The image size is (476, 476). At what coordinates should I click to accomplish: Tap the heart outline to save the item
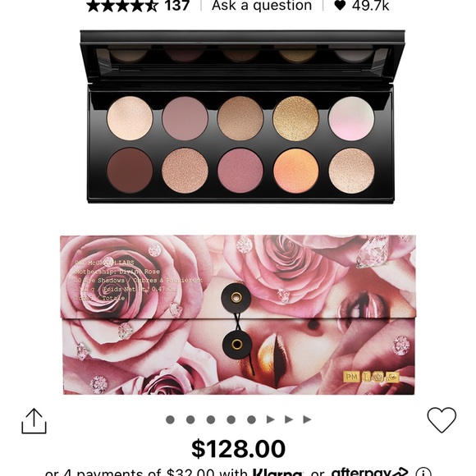(442, 420)
